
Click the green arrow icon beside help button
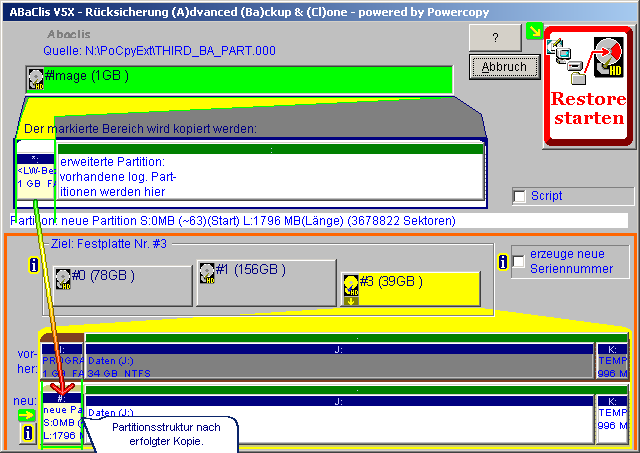coord(535,33)
